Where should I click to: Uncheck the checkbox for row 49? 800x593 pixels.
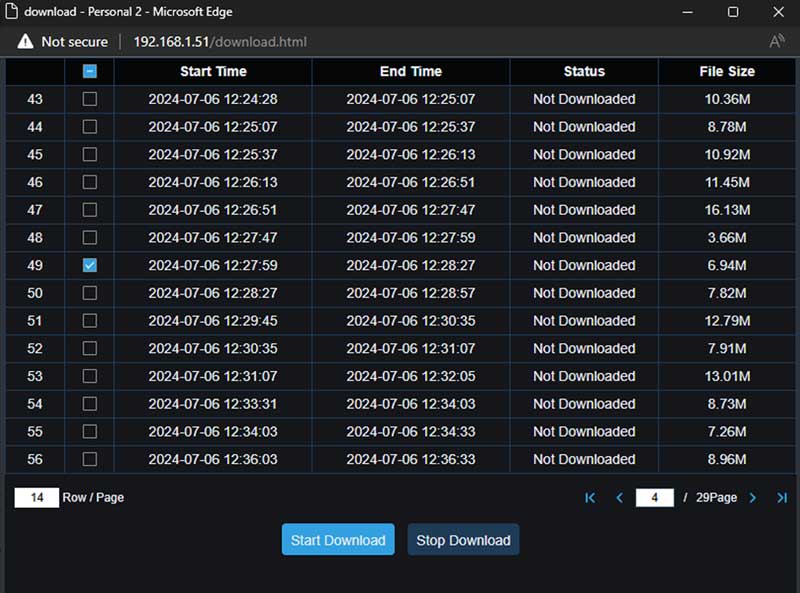pyautogui.click(x=90, y=266)
